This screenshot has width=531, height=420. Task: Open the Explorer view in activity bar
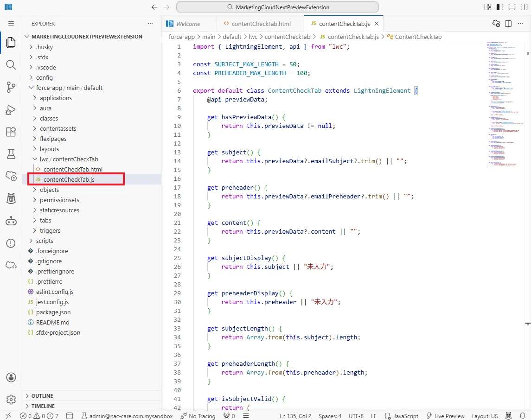coord(11,43)
